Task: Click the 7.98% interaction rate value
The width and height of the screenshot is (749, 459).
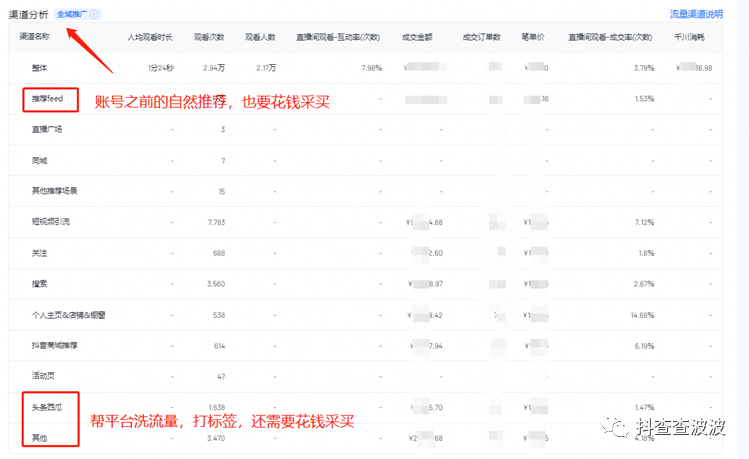Action: click(x=371, y=68)
